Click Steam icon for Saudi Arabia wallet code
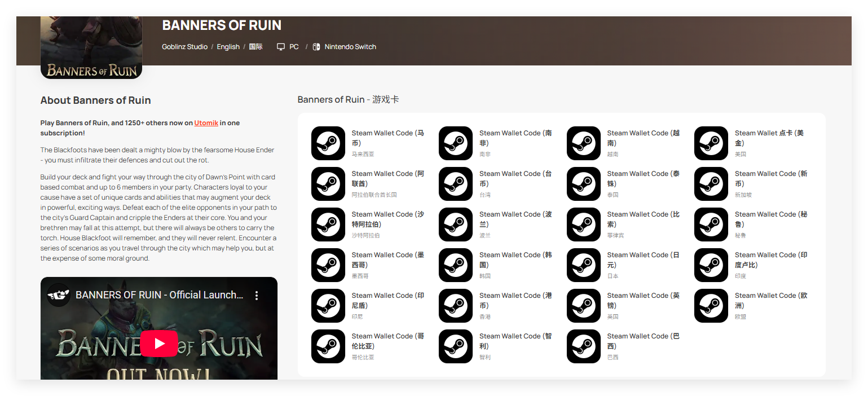Viewport: 868px width, 396px height. [x=328, y=225]
